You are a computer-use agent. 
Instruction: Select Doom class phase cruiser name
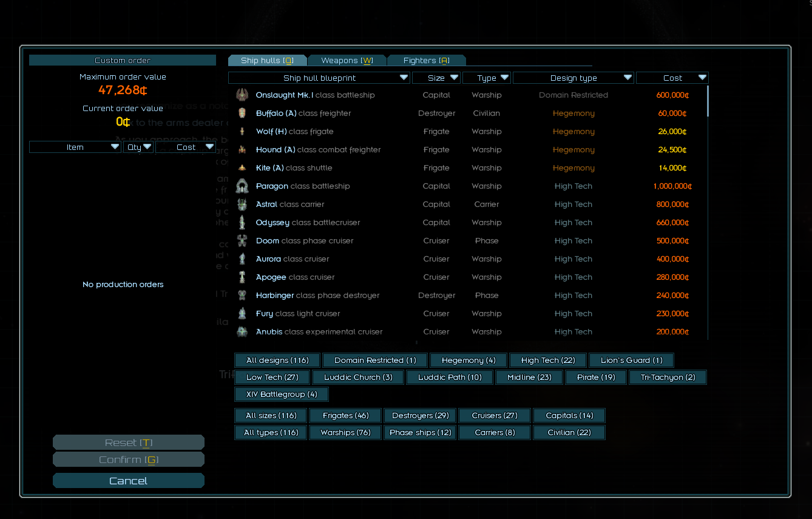(305, 240)
